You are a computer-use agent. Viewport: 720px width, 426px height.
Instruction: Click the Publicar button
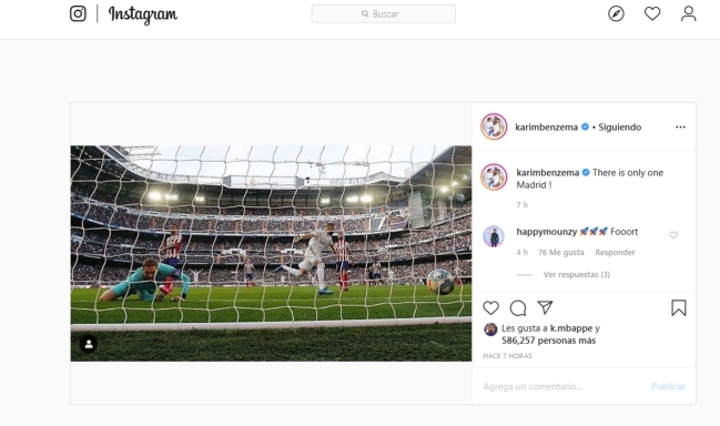tap(668, 387)
